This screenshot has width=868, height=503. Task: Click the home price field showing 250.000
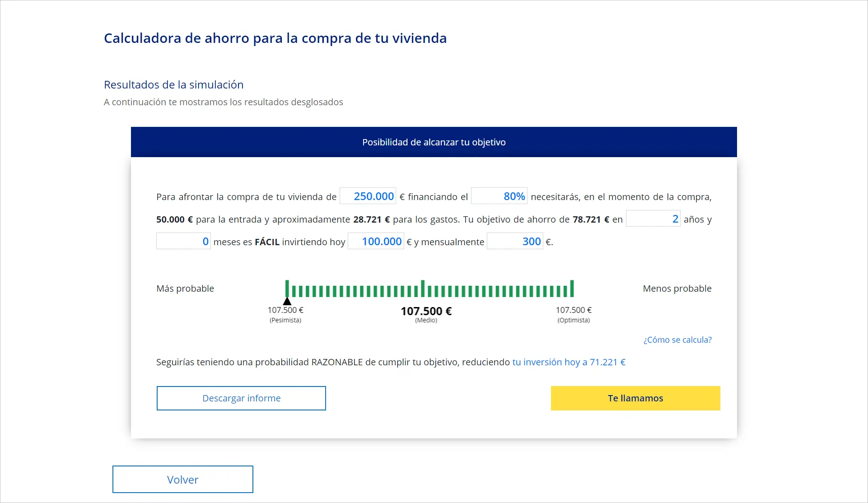click(x=368, y=196)
